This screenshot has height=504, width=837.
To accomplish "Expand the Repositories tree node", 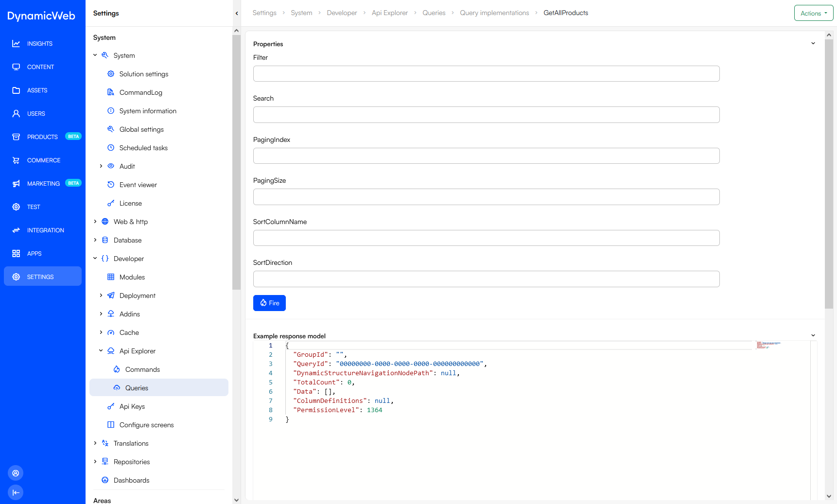I will (x=95, y=462).
